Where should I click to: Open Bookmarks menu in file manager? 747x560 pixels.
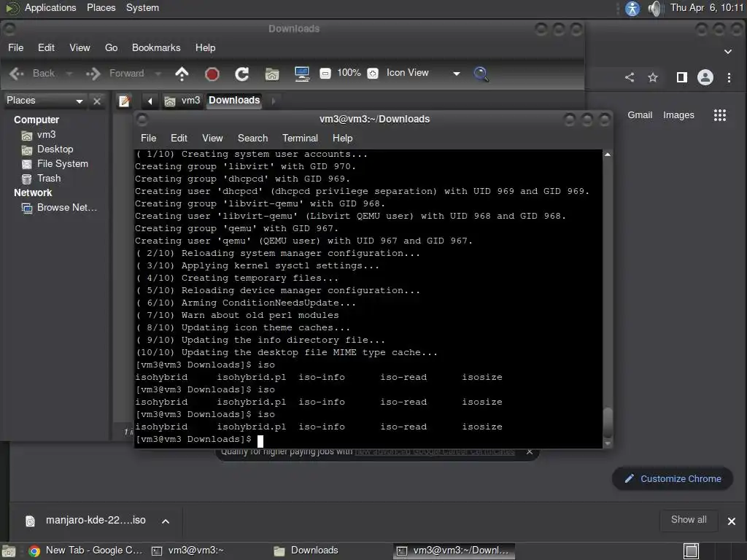(x=156, y=47)
